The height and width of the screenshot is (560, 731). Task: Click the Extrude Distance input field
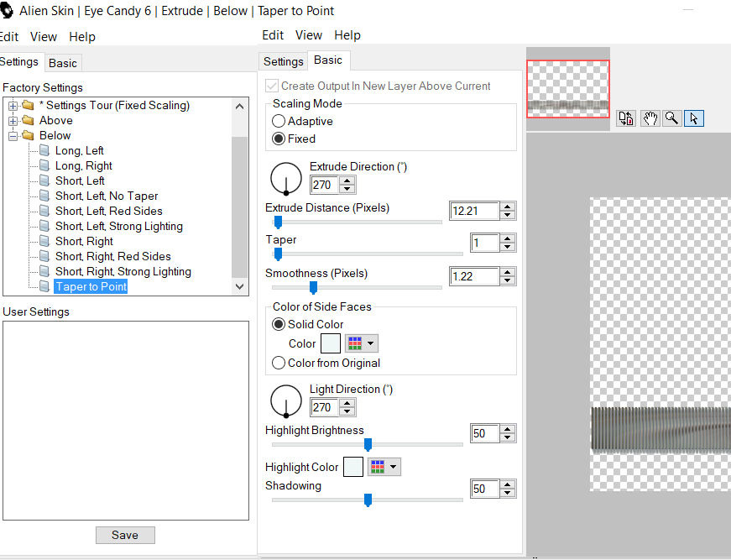point(474,211)
